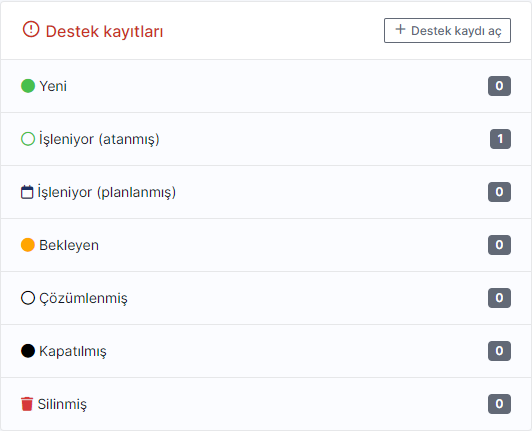532x431 pixels.
Task: Click the hollow black circle for Çözümlenmiş
Action: [x=28, y=298]
